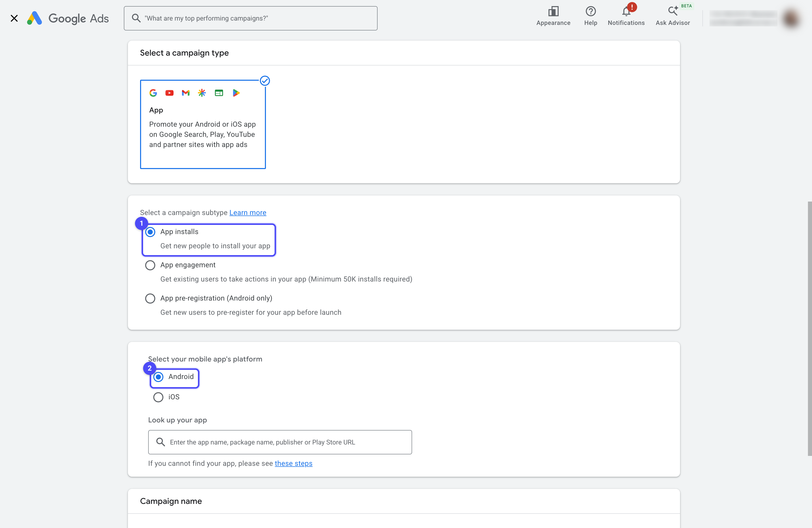
Task: Close the campaign creation with the X icon
Action: [14, 18]
